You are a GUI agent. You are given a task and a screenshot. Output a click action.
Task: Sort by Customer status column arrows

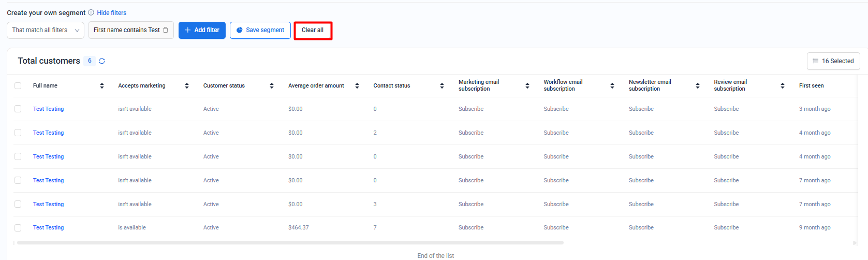tap(272, 86)
